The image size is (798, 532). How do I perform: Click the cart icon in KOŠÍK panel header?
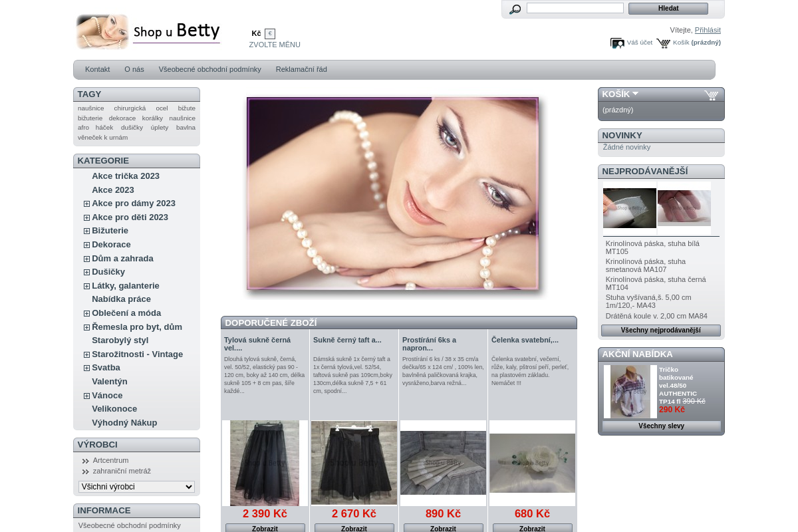point(711,95)
